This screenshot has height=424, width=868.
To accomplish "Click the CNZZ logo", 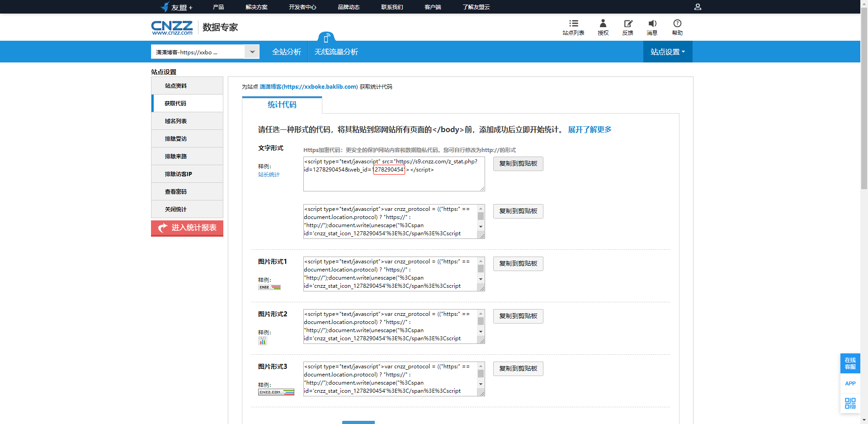I will click(172, 28).
